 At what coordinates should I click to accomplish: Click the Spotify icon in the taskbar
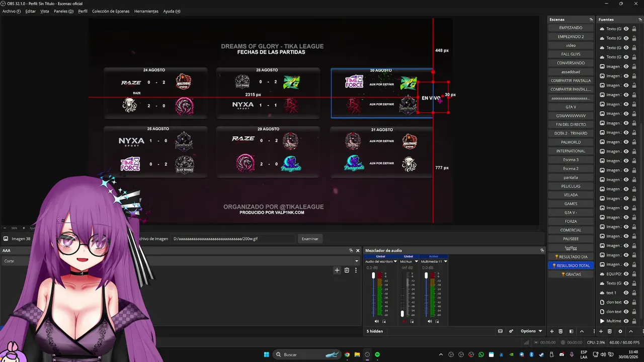[x=377, y=354]
